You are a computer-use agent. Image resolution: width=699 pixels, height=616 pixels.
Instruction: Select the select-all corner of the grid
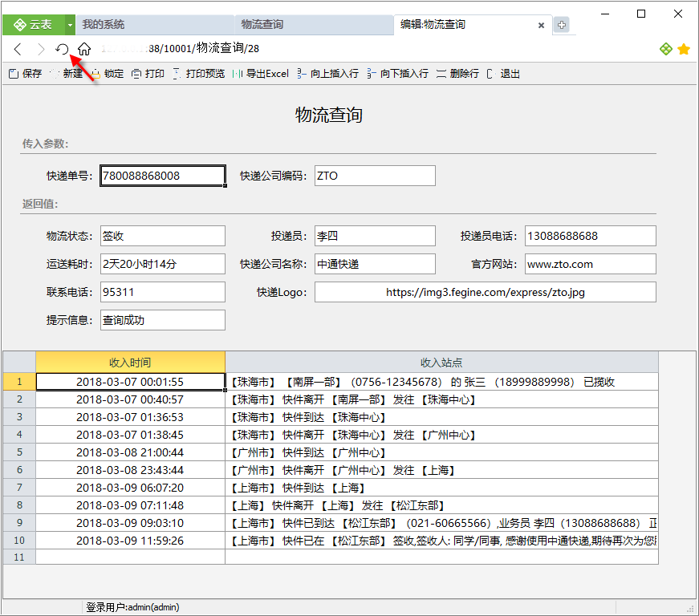tap(19, 362)
